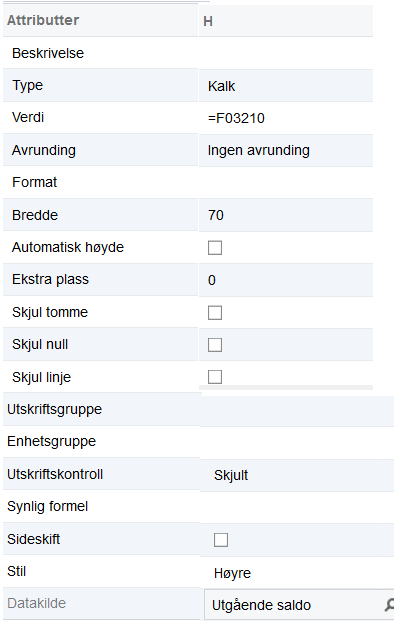This screenshot has height=621, width=402.
Task: Check the Skjul null option
Action: (x=215, y=345)
